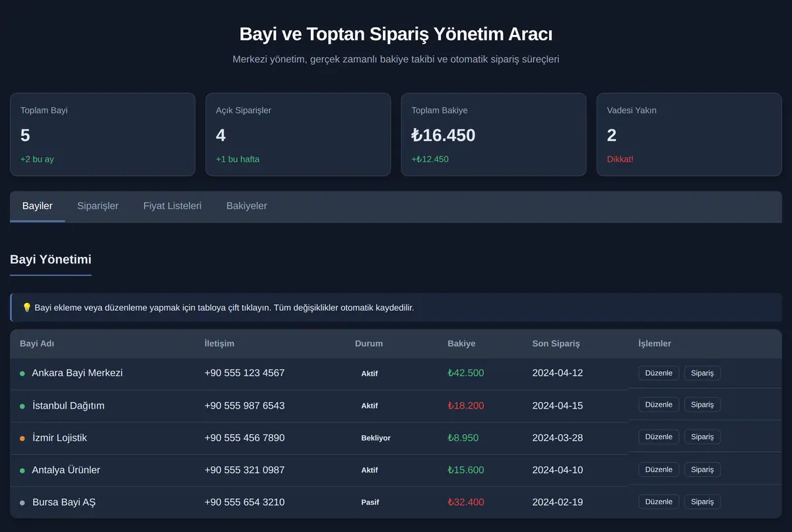Click the Bayi Yönetimi section heading
Screen dimensions: 792x532
[x=51, y=259]
